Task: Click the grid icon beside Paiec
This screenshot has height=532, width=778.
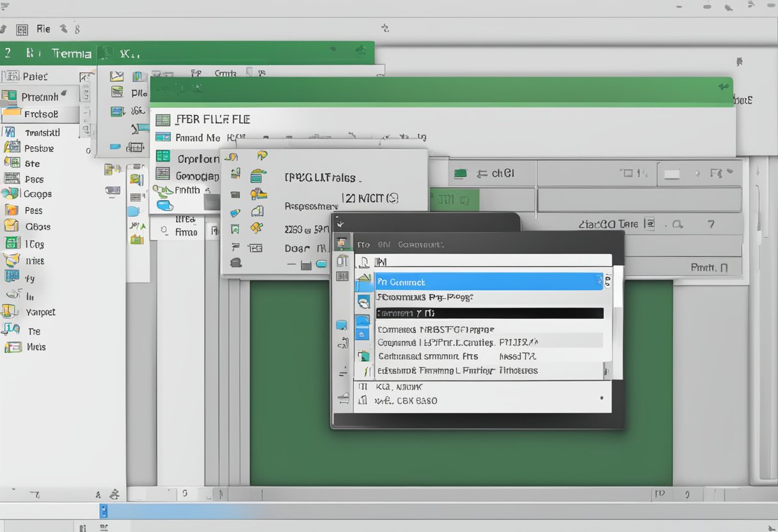Action: point(10,76)
